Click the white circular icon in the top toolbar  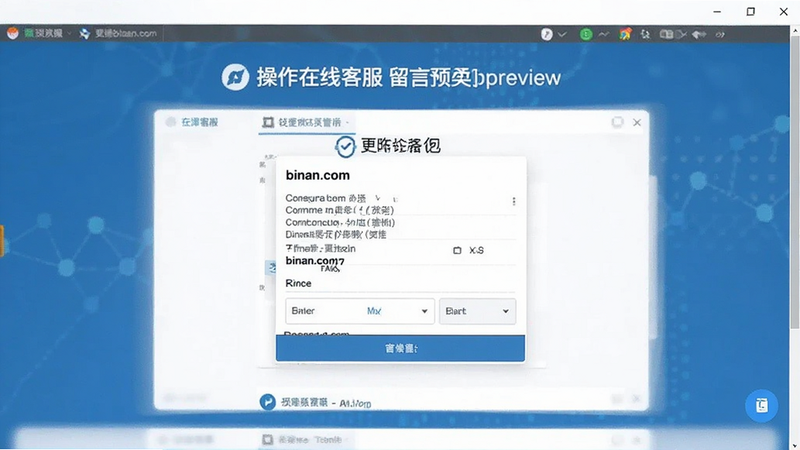[546, 34]
